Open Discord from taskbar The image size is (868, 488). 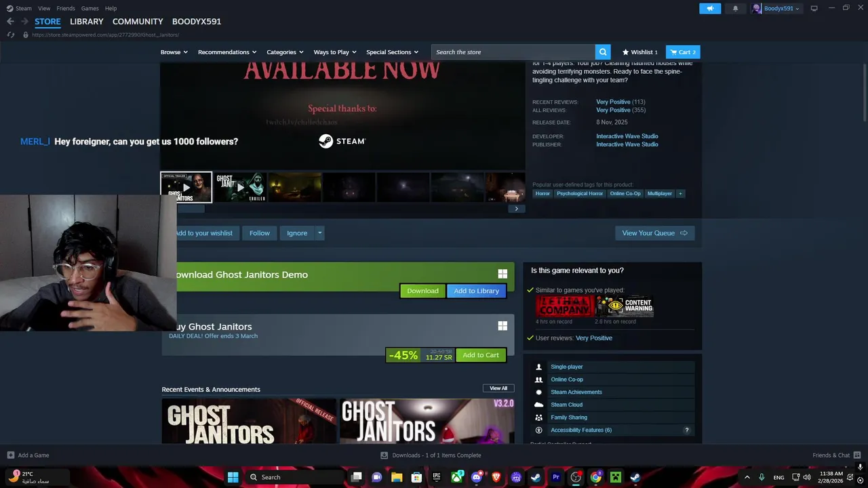(476, 477)
